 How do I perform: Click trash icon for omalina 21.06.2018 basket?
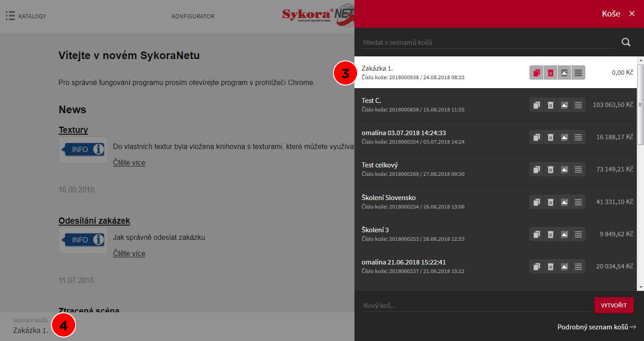550,267
